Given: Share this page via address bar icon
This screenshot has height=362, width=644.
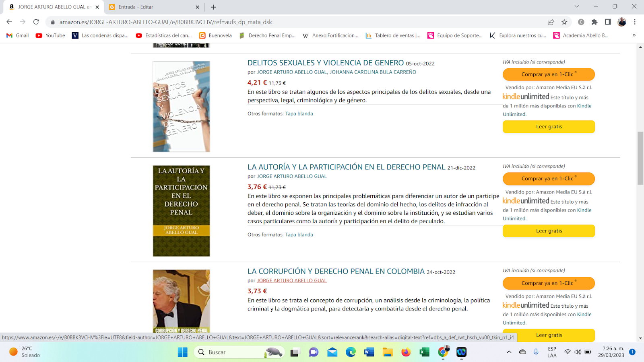Looking at the screenshot, I should point(551,22).
